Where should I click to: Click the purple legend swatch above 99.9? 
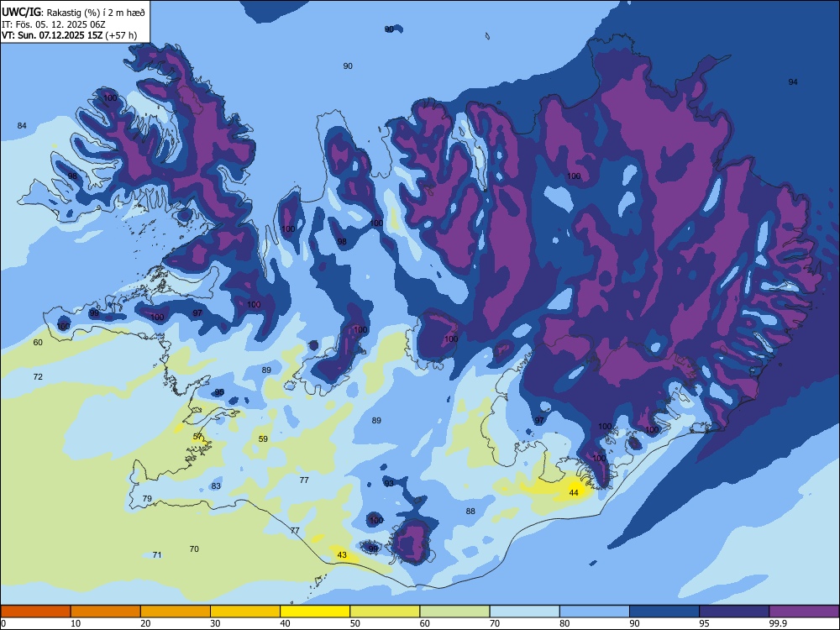(x=804, y=612)
